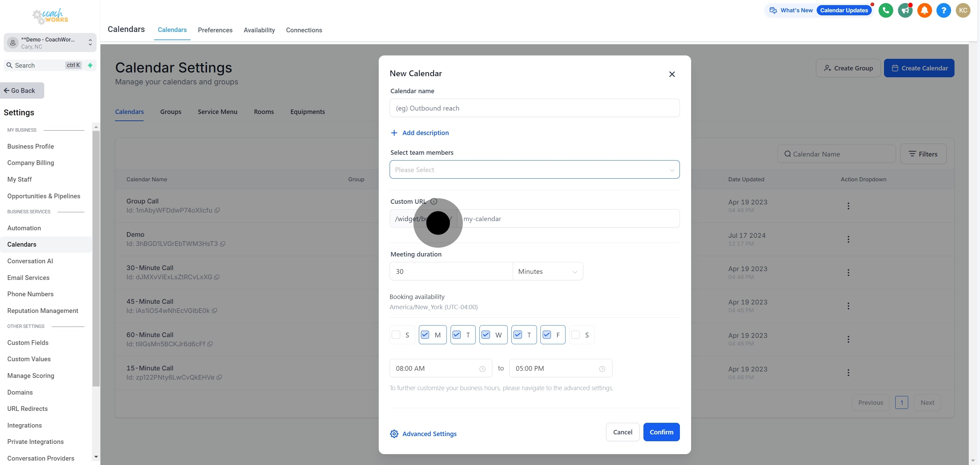Click the blue help question icon
Viewport: 980px width, 465px height.
[943, 10]
